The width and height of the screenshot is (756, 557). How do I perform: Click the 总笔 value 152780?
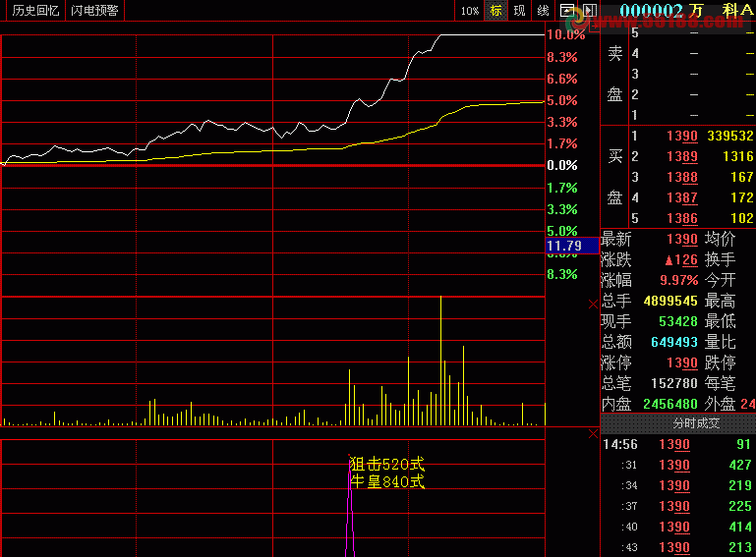[x=674, y=383]
